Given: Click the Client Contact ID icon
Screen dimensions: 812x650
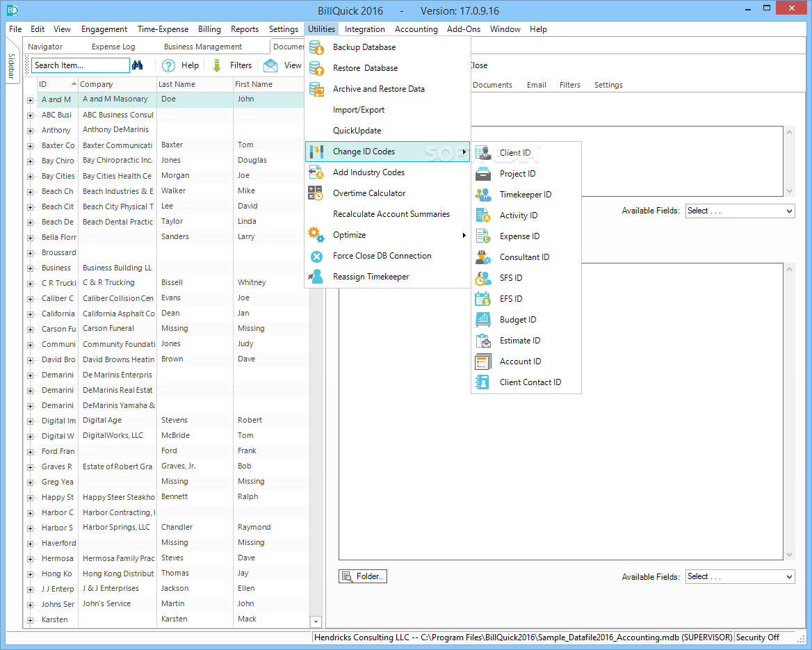Looking at the screenshot, I should pyautogui.click(x=483, y=382).
